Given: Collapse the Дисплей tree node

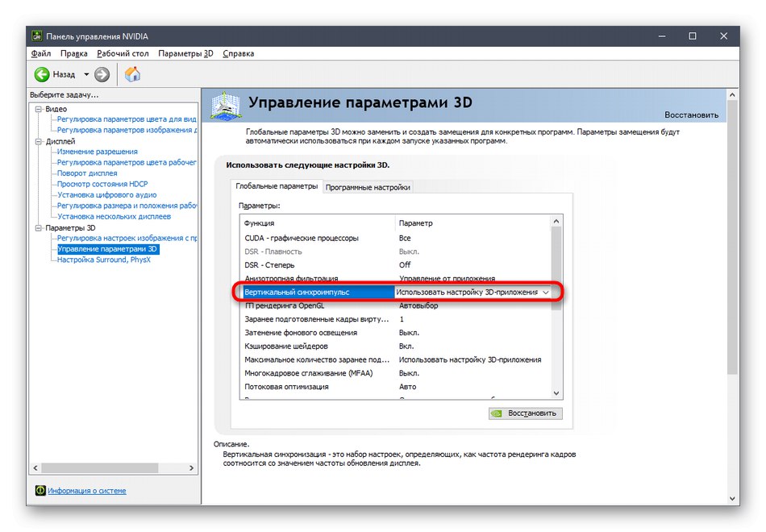Looking at the screenshot, I should click(39, 142).
